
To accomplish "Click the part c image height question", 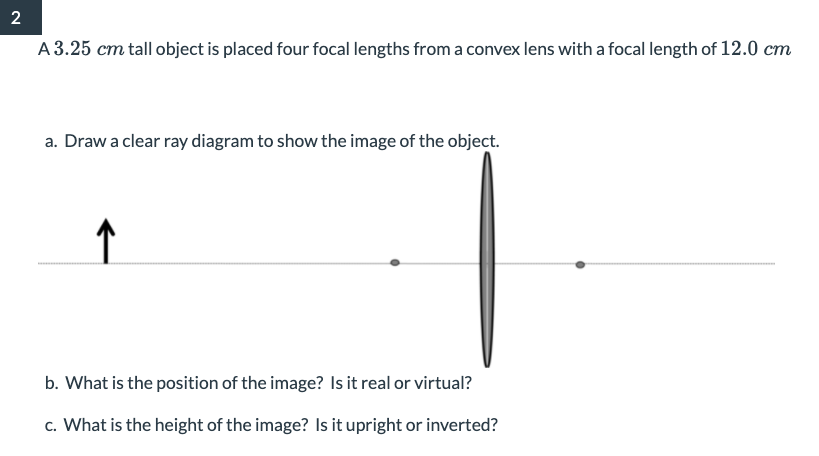I will (x=271, y=425).
